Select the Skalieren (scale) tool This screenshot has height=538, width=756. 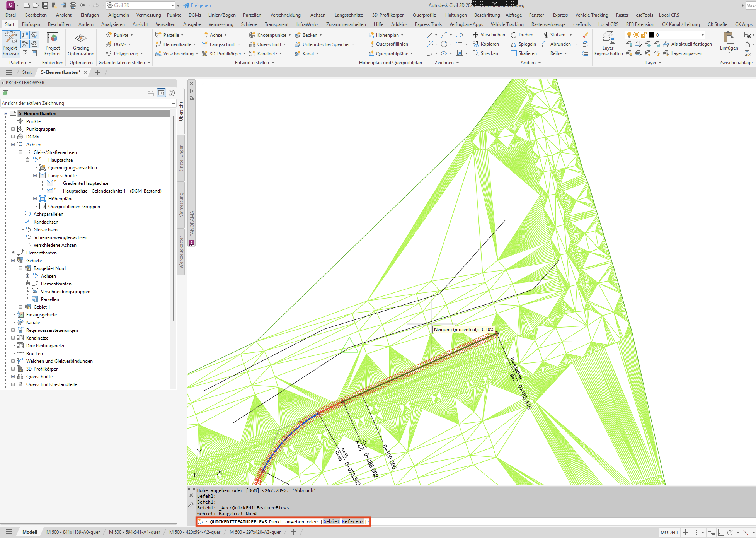click(524, 53)
